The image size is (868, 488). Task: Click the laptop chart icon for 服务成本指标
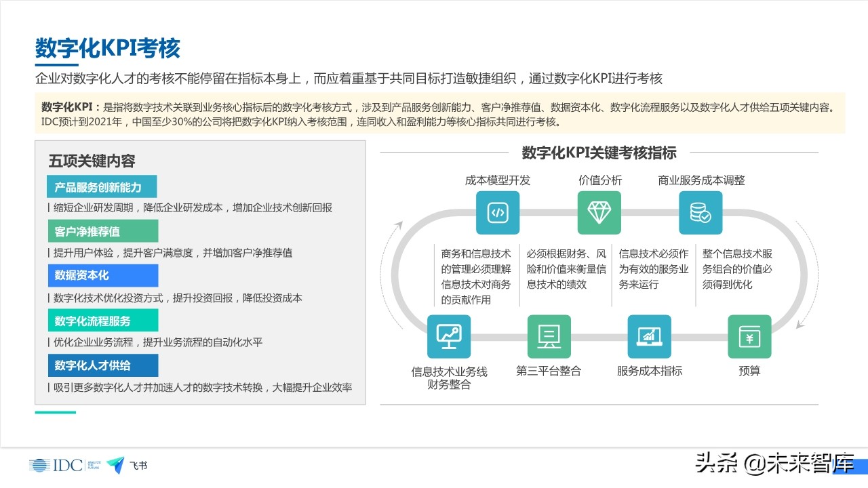(649, 337)
